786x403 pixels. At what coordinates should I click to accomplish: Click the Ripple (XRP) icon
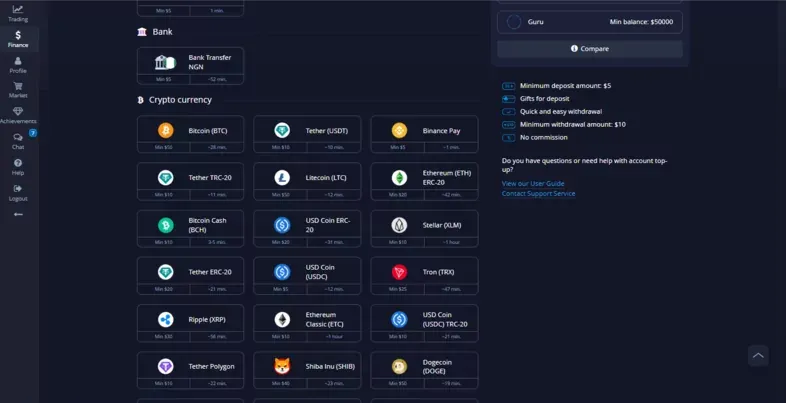[x=165, y=319]
